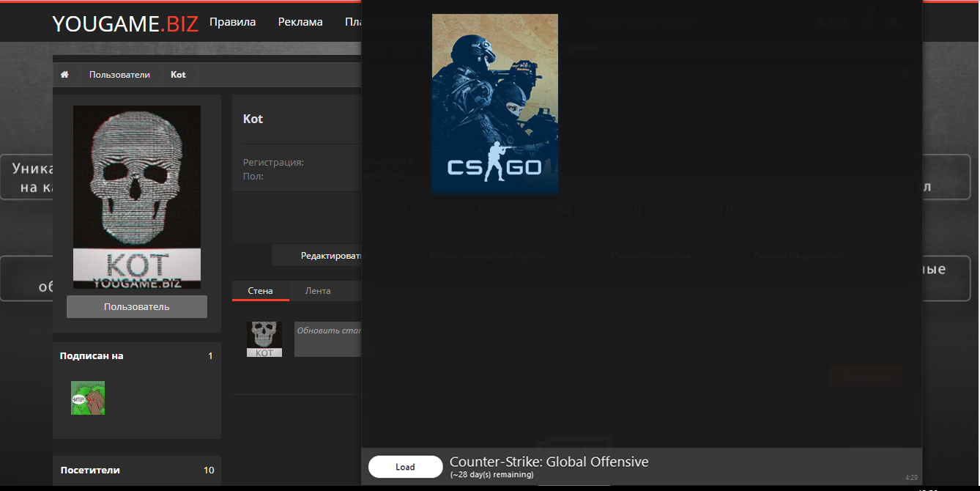The image size is (980, 491).
Task: Click the Подписан на count 1
Action: point(210,356)
